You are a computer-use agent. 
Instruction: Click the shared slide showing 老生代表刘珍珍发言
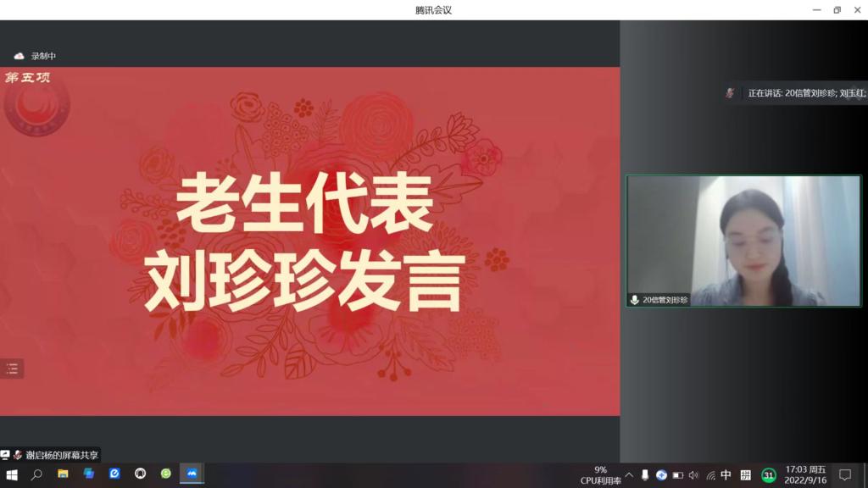point(309,241)
